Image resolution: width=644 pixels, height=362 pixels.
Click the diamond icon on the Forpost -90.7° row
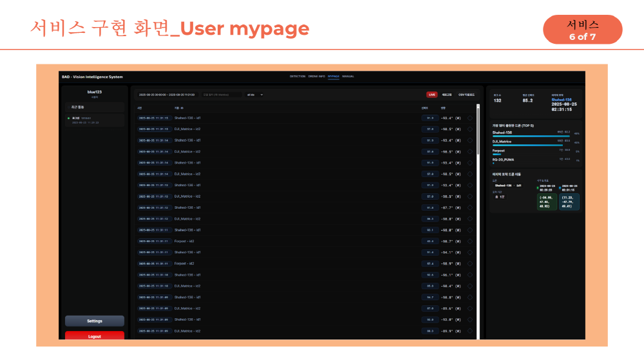470,241
